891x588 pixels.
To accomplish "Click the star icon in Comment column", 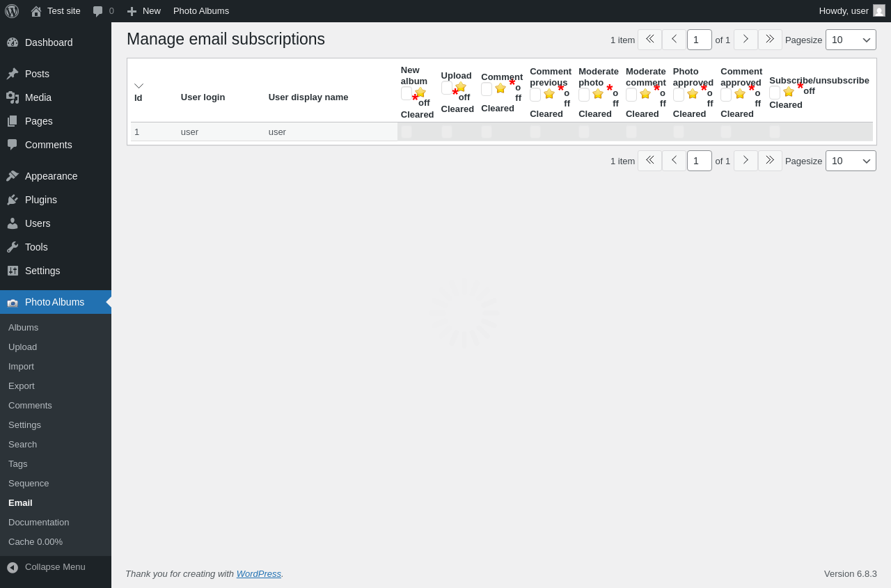I will [500, 88].
